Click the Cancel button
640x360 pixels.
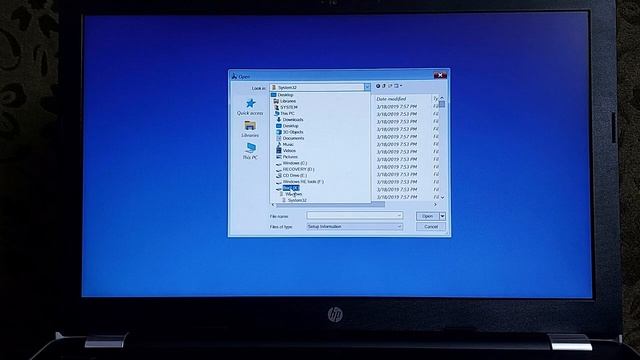click(x=431, y=227)
